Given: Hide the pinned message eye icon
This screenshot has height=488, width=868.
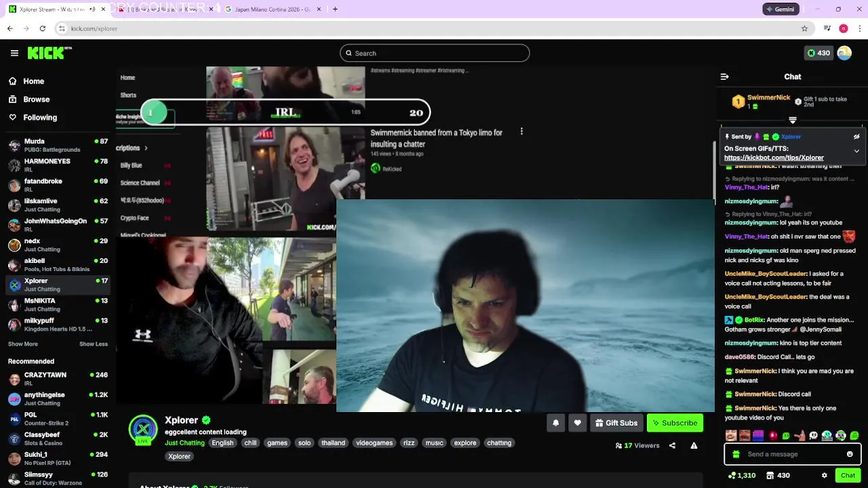Looking at the screenshot, I should pos(856,137).
